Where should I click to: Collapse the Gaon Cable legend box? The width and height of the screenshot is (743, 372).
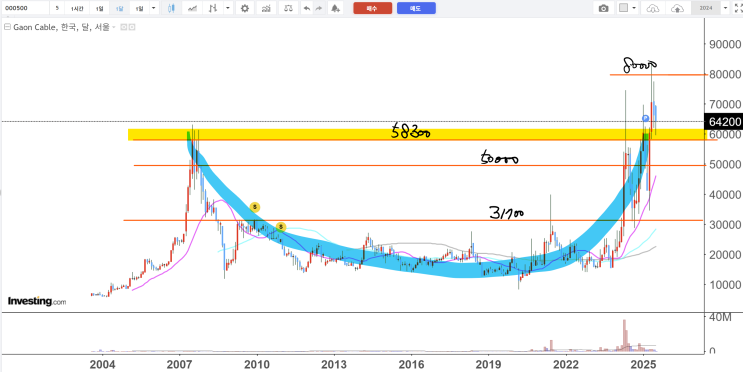(7, 27)
